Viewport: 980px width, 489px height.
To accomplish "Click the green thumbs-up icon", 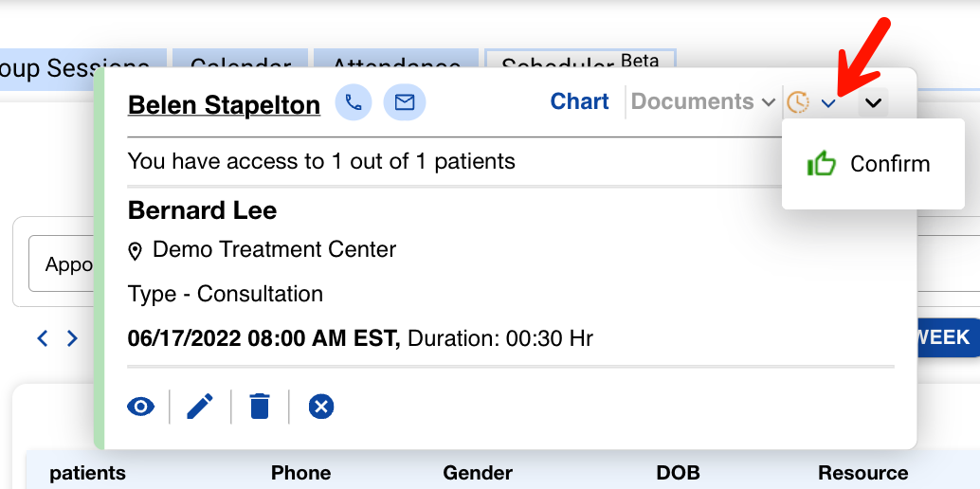I will [821, 164].
